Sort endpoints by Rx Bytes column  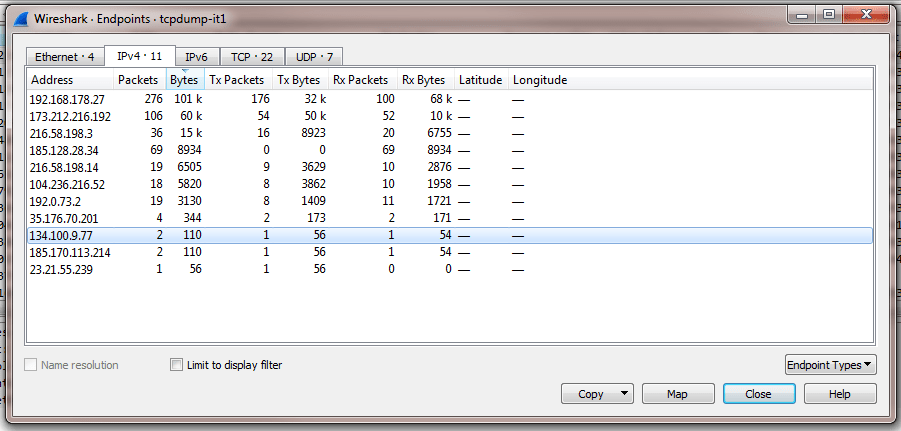(x=423, y=80)
